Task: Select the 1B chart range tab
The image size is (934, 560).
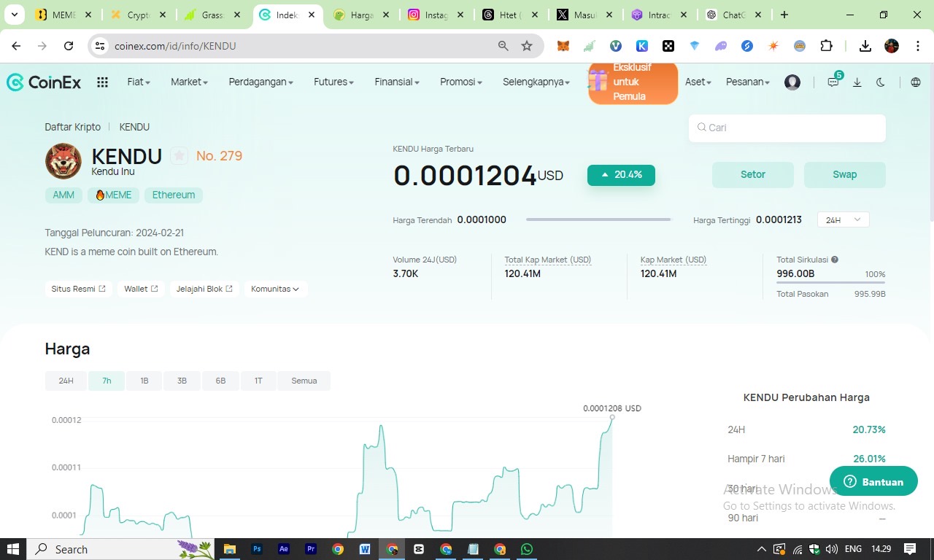Action: coord(144,381)
